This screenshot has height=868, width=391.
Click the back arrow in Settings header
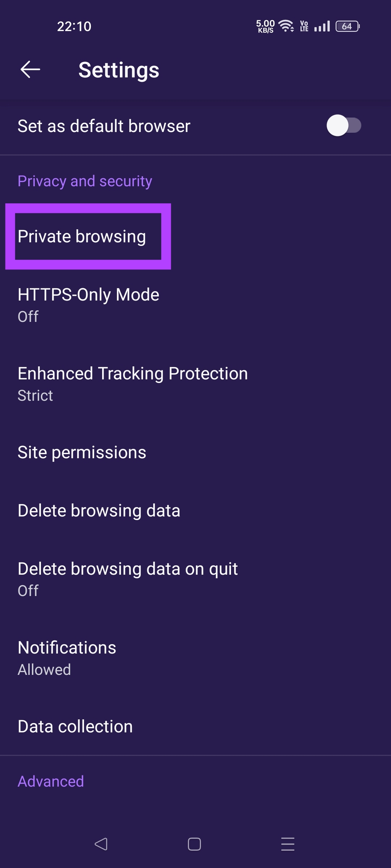tap(30, 70)
